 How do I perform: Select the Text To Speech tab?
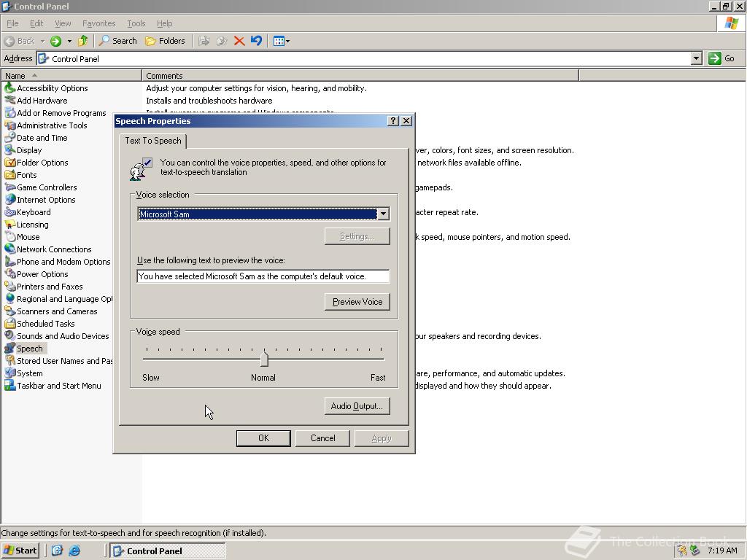(153, 141)
